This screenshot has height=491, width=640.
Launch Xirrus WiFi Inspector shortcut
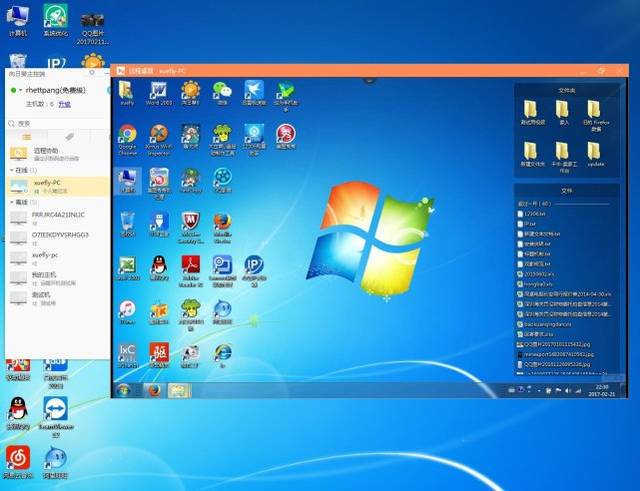pyautogui.click(x=158, y=139)
